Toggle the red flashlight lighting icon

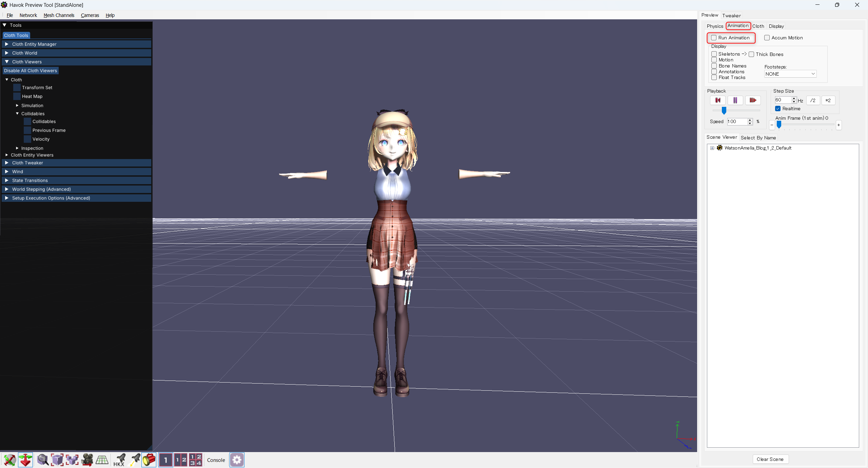149,460
